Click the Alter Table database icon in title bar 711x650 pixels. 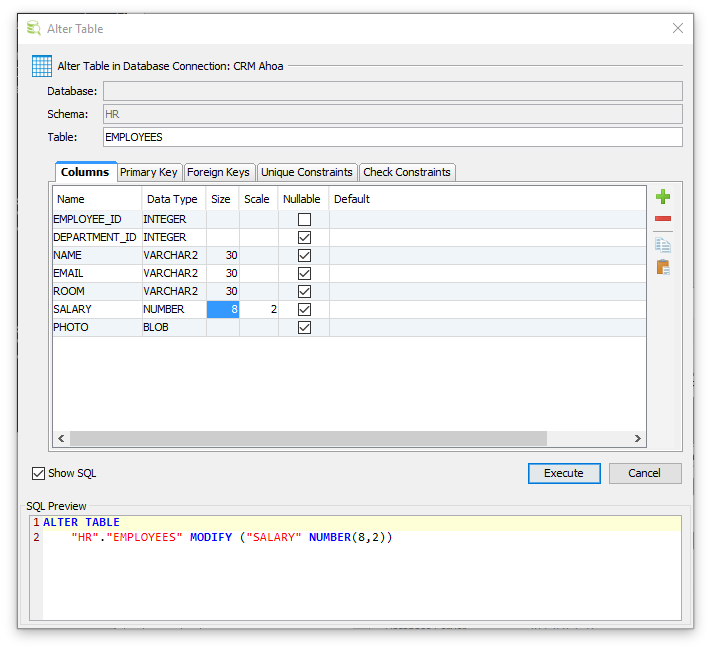(33, 28)
